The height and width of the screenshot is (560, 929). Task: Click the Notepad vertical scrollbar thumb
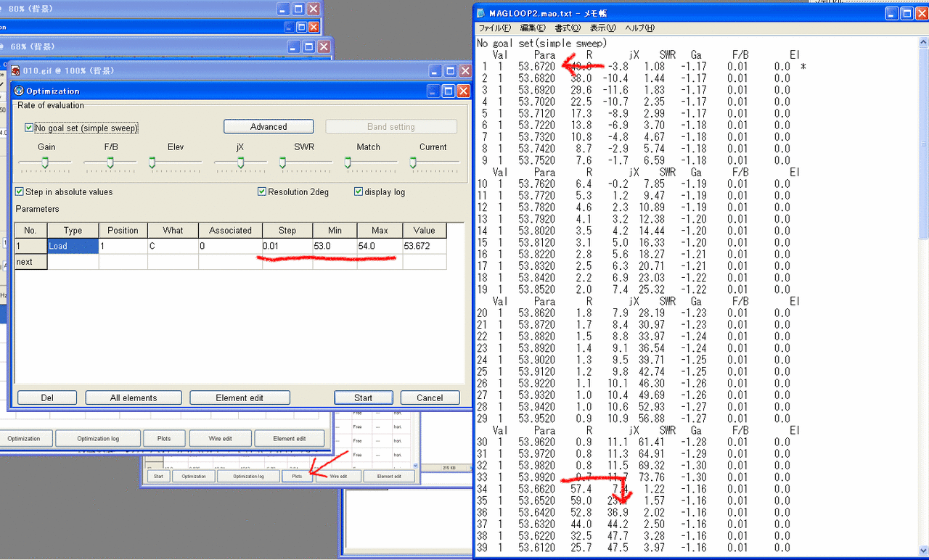922,143
